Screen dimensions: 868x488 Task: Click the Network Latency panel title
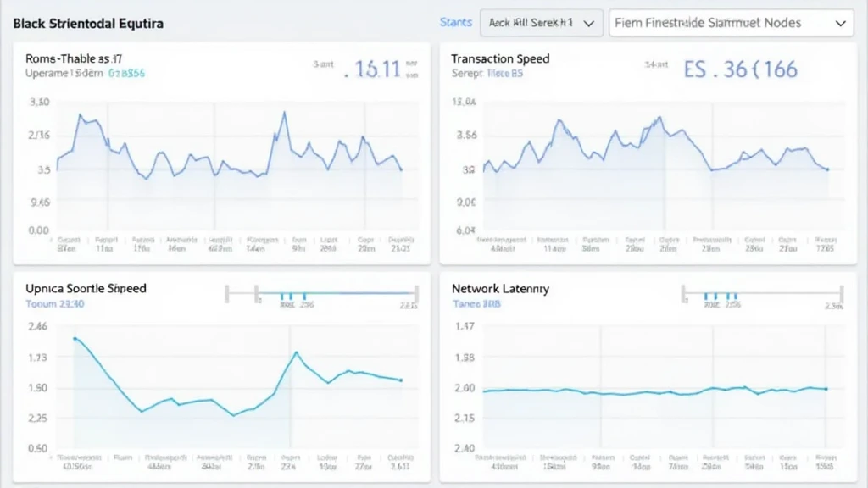click(500, 288)
